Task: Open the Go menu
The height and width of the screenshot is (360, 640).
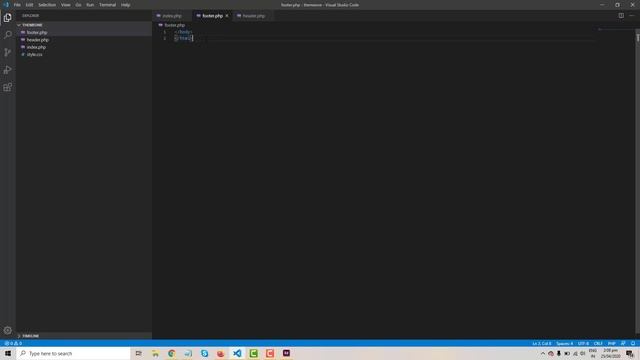Action: (78, 5)
